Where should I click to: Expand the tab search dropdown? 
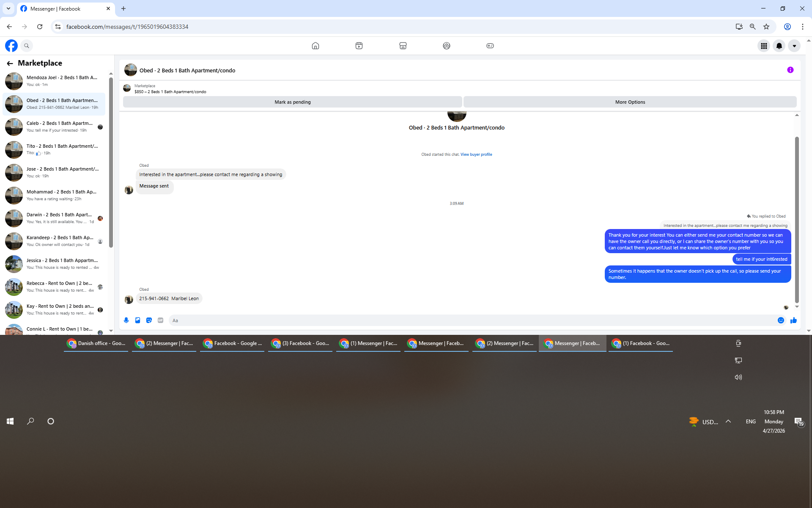pos(8,8)
